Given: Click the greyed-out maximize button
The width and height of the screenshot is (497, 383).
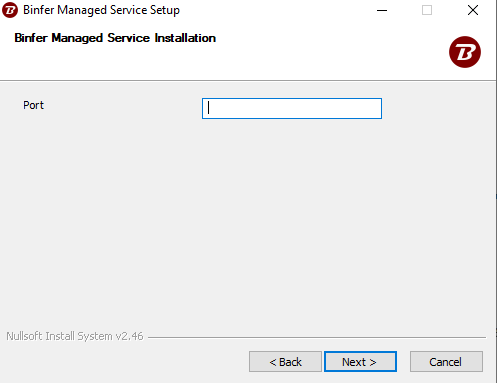Looking at the screenshot, I should (x=427, y=10).
